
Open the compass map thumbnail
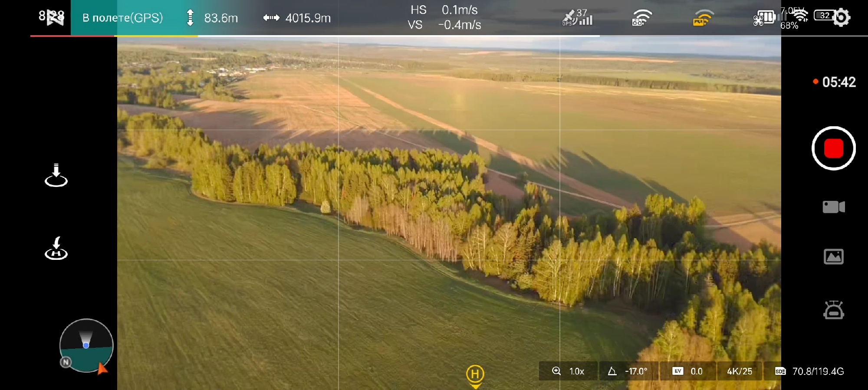pos(86,345)
